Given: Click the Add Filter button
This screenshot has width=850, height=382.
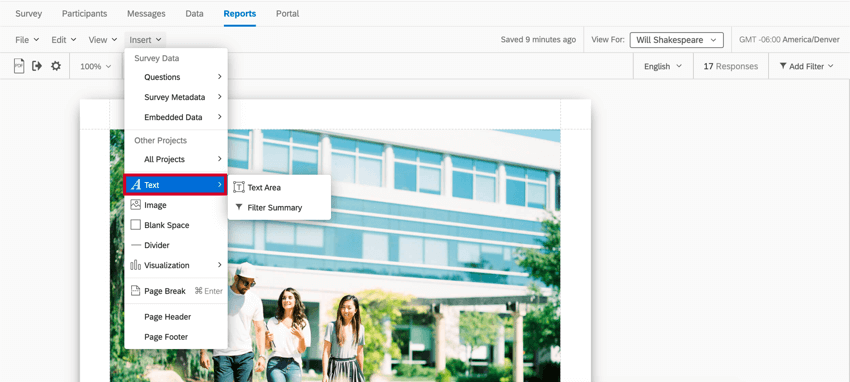Looking at the screenshot, I should coord(806,66).
